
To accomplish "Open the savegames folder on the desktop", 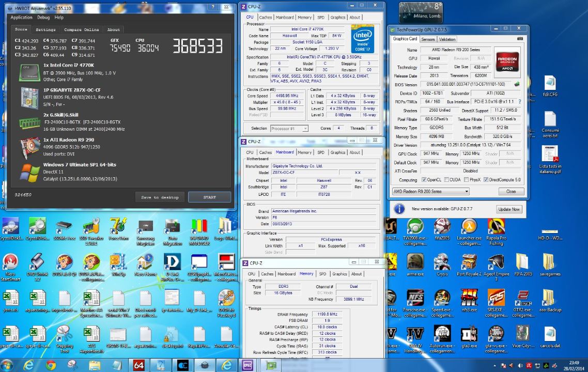I will [550, 265].
